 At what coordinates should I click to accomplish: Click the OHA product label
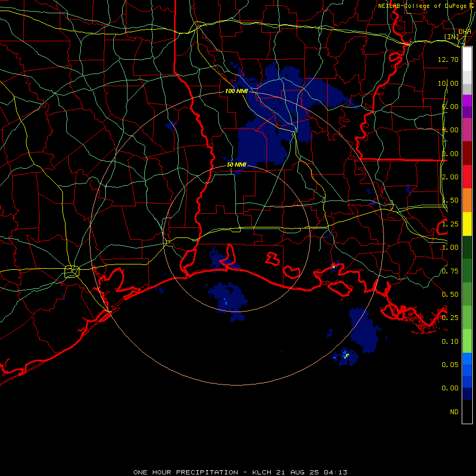point(465,32)
